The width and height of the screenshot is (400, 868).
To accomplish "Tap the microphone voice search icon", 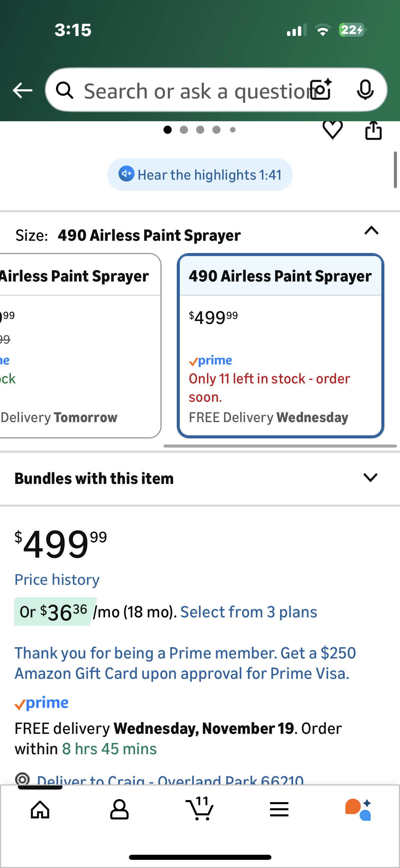I will 365,90.
